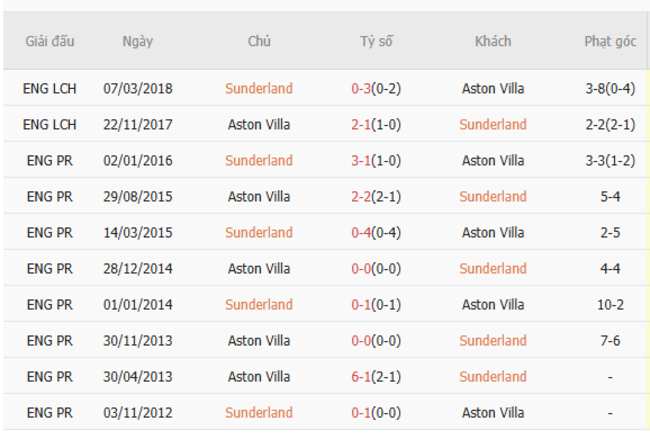Viewport: 650px width, 439px height.
Task: Open the 0-4 score from 14/03/2015
Action: [x=361, y=232]
